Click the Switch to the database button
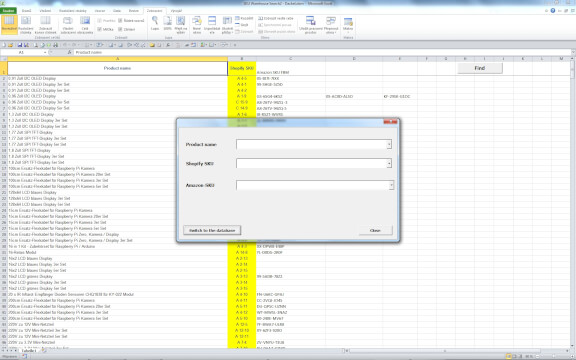The width and height of the screenshot is (576, 360). (x=212, y=230)
